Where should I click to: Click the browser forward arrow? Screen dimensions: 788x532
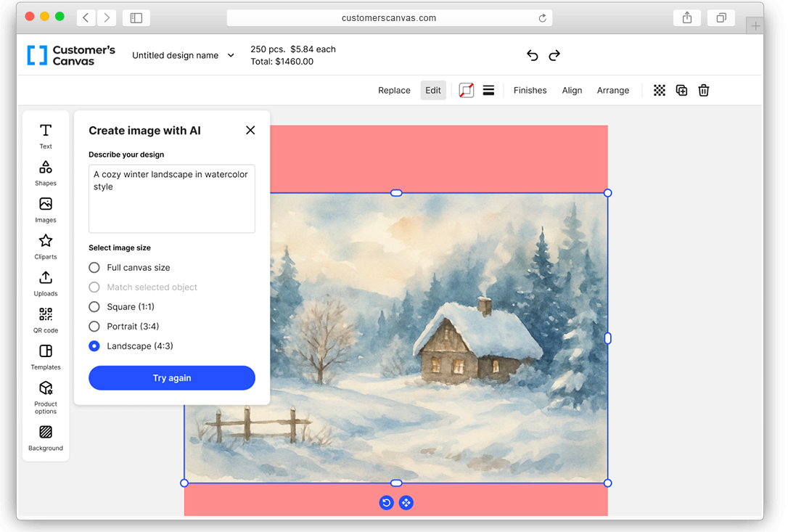107,18
